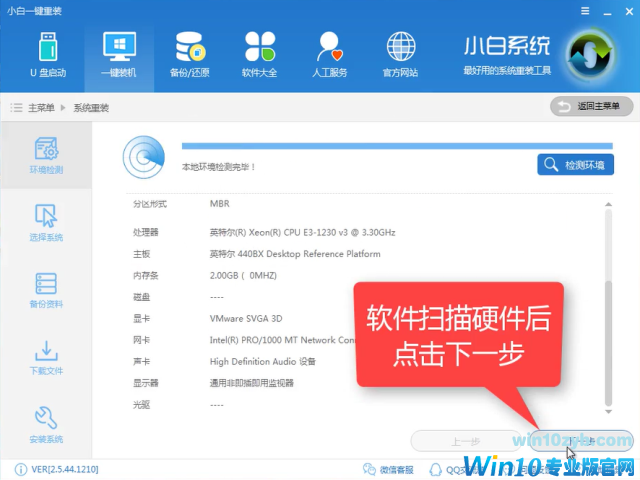Image resolution: width=640 pixels, height=480 pixels.
Task: Click the 小白系统 round logo
Action: tap(590, 55)
